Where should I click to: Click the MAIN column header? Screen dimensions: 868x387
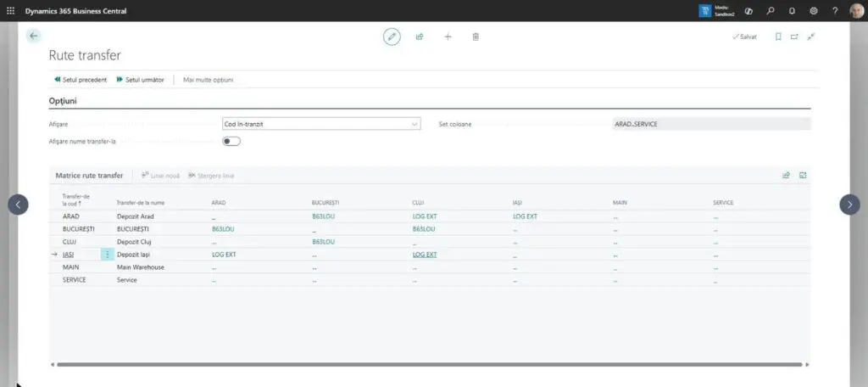(x=620, y=203)
